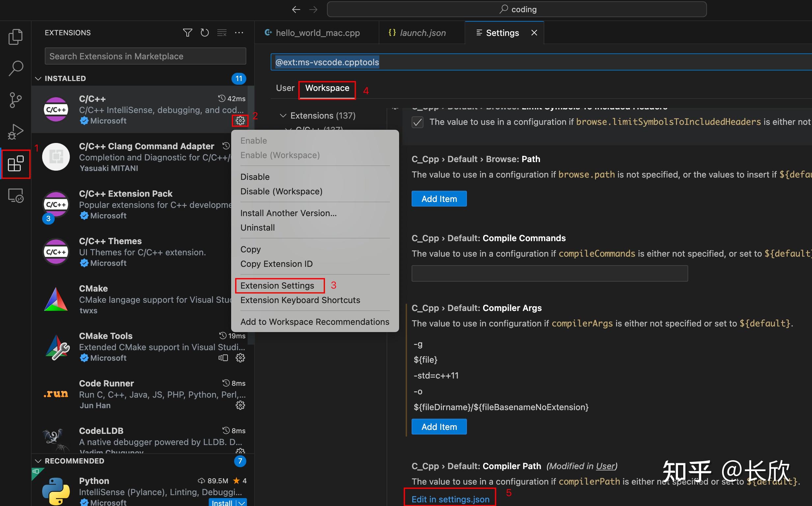Open the Run and Debug view
The height and width of the screenshot is (506, 812).
(15, 131)
